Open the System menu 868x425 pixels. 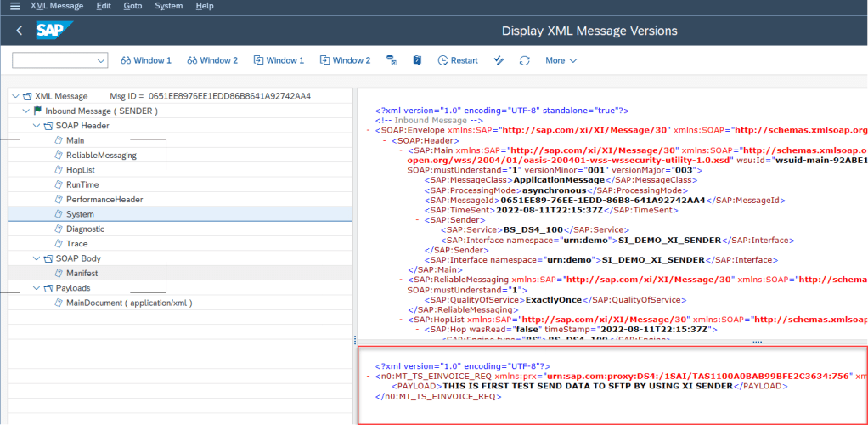click(168, 6)
